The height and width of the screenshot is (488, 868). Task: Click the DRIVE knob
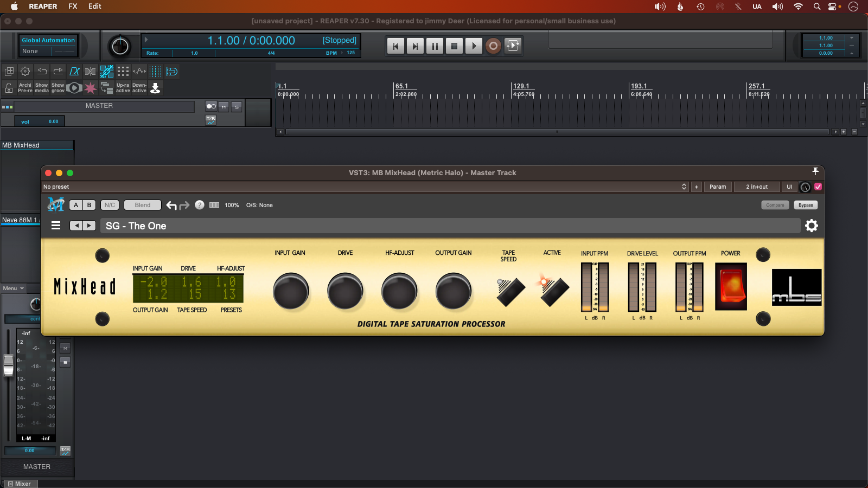click(x=345, y=291)
